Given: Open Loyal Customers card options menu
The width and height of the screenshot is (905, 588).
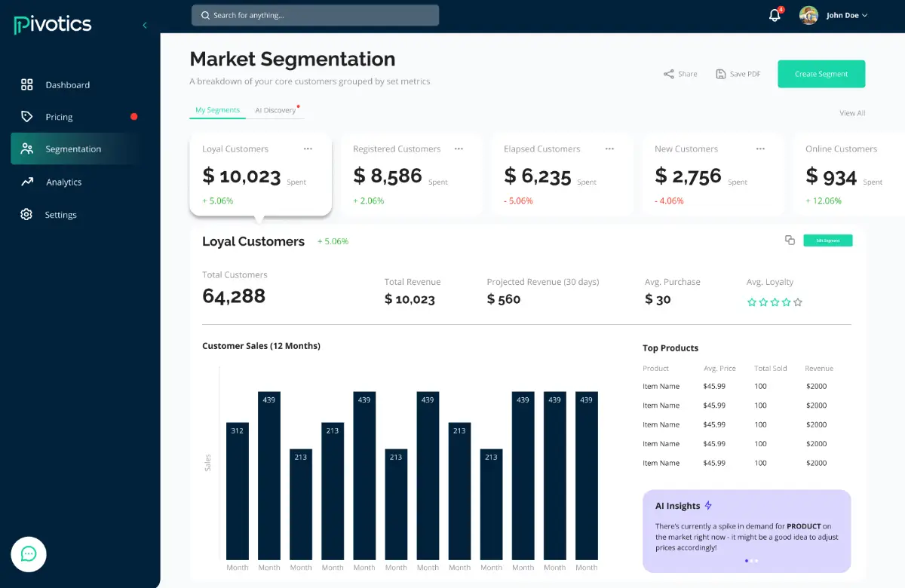Looking at the screenshot, I should [308, 149].
